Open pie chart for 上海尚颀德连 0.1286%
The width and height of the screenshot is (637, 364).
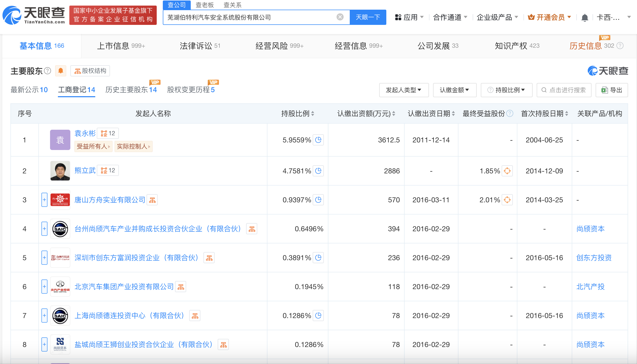318,316
